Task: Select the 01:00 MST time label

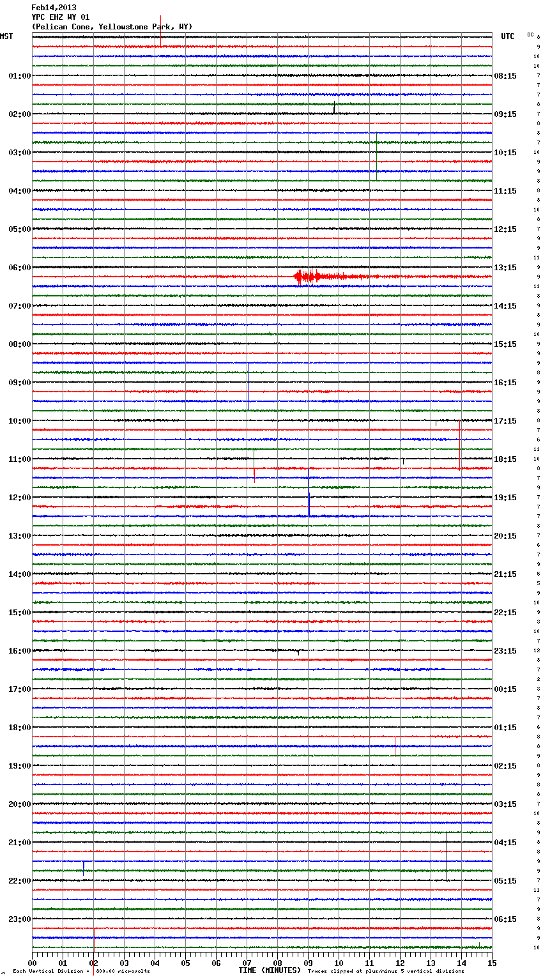Action: click(20, 76)
